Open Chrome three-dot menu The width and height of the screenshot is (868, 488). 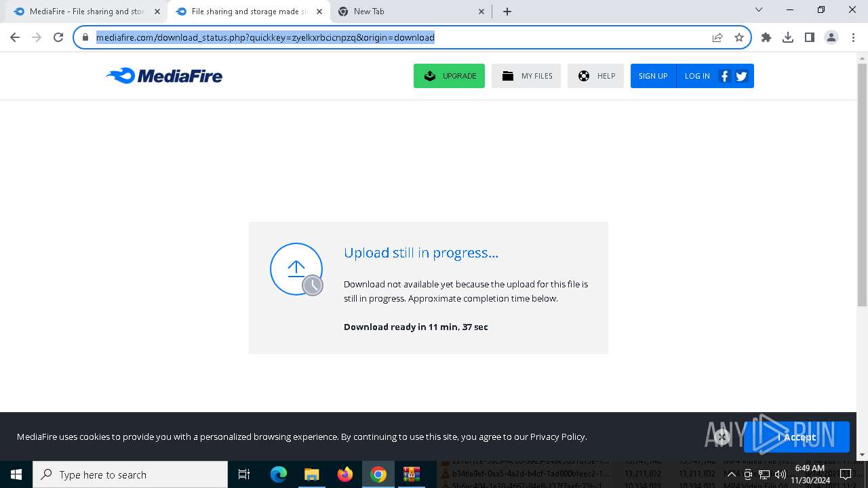click(853, 37)
